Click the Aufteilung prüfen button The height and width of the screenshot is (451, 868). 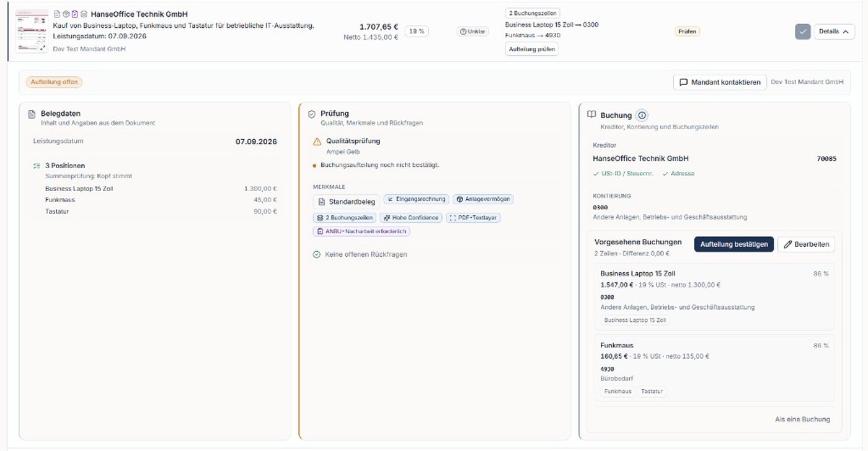pyautogui.click(x=532, y=49)
